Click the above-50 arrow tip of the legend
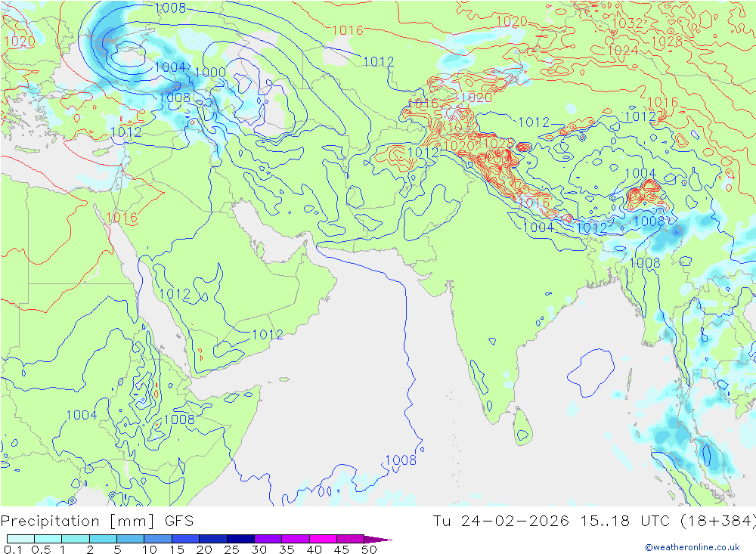Viewport: 756px width, 554px height. click(379, 539)
